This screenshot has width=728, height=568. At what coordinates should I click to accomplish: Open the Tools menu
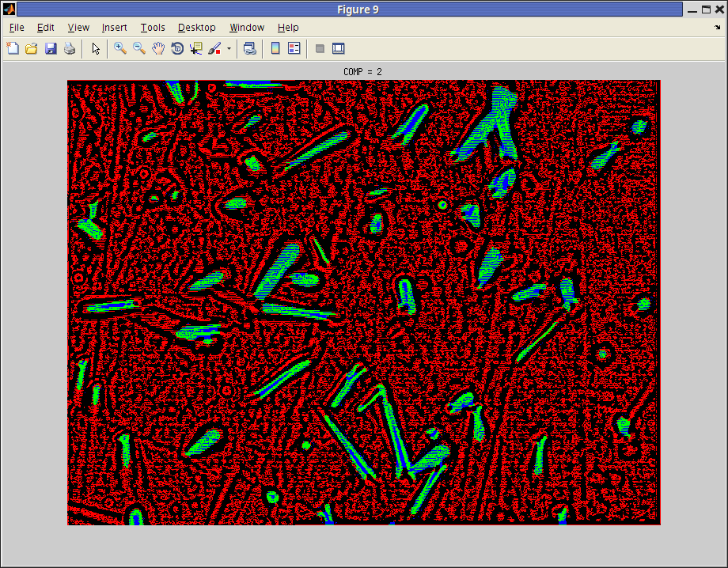[x=153, y=28]
